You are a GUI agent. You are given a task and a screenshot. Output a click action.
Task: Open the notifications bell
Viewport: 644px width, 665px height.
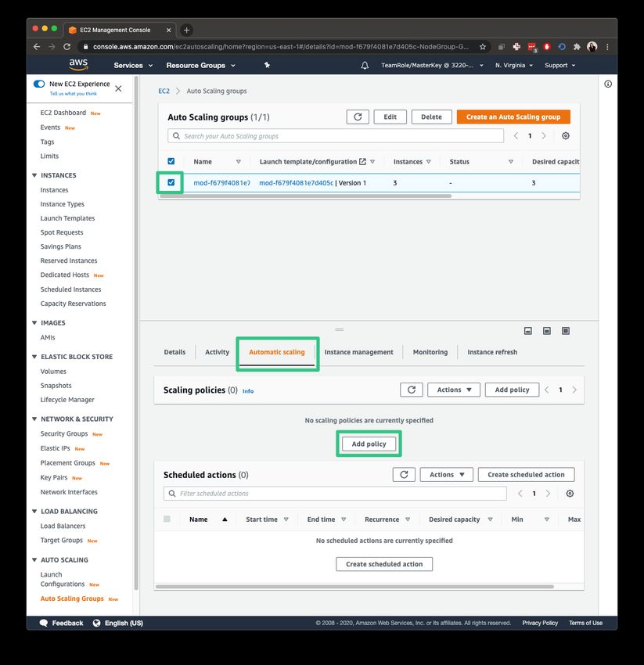click(365, 65)
